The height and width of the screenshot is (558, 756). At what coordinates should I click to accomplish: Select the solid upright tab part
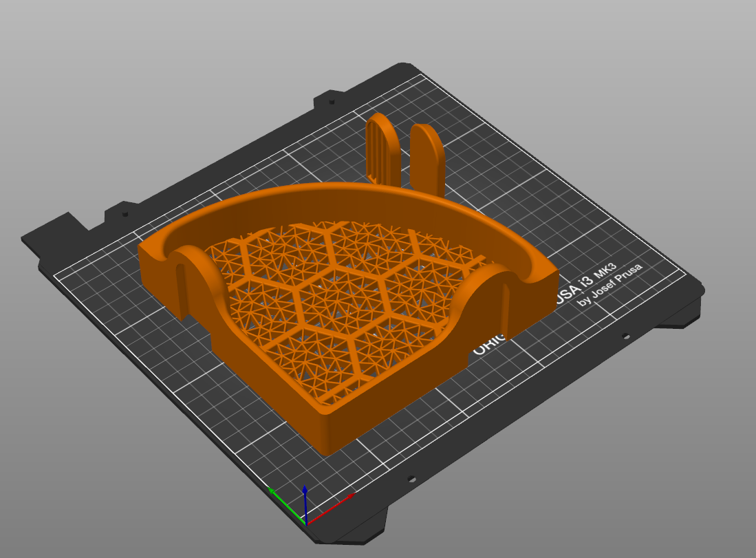426,159
